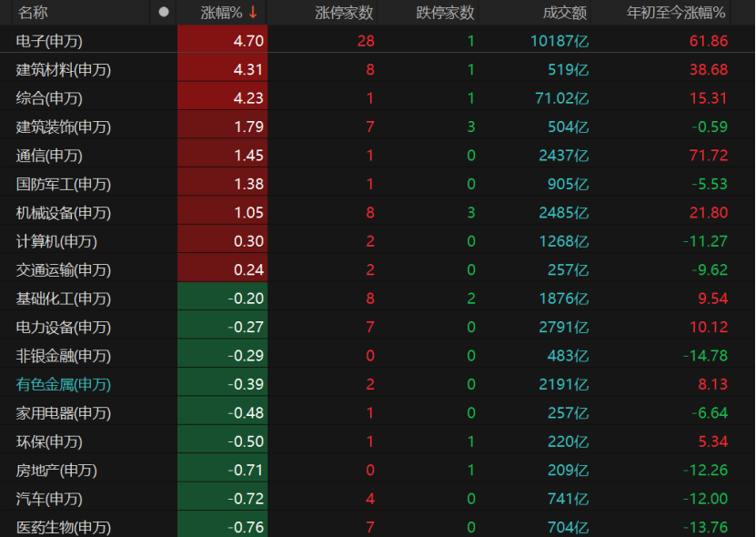Click YTD value -14.78 for 非银金融
This screenshot has width=756, height=537.
tap(705, 356)
